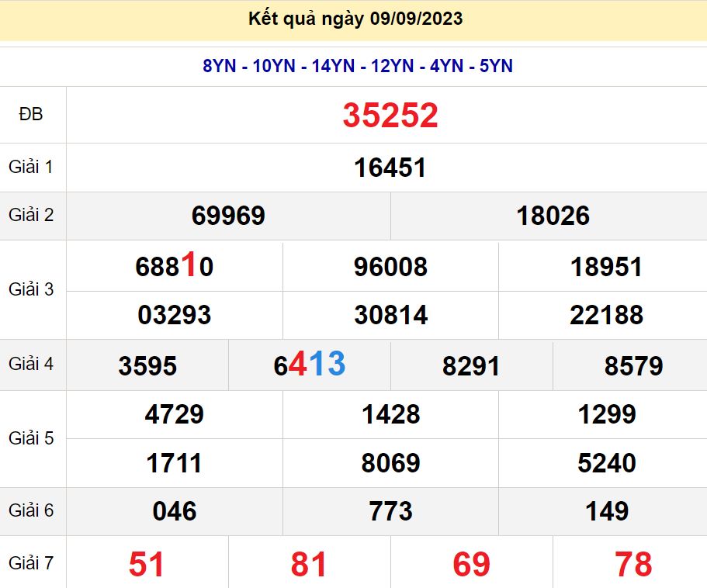Select Giải 4 number 3595
Screen dimensions: 707x588
click(x=147, y=365)
